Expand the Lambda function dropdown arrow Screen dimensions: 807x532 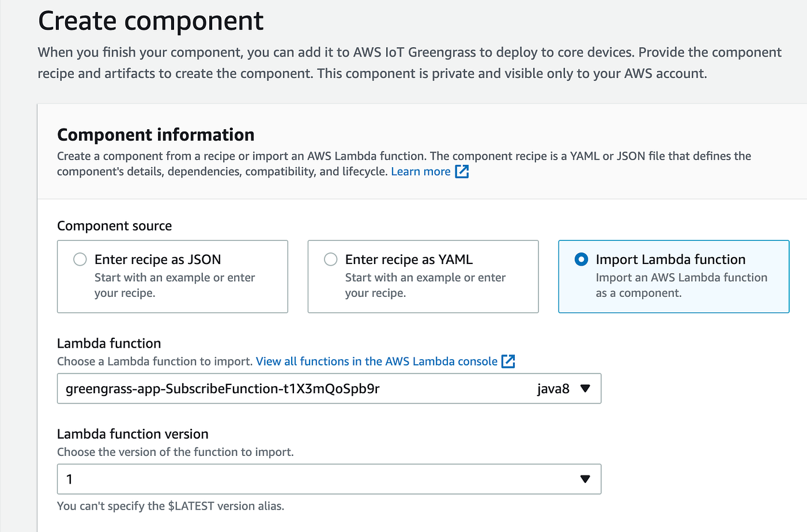(x=586, y=388)
